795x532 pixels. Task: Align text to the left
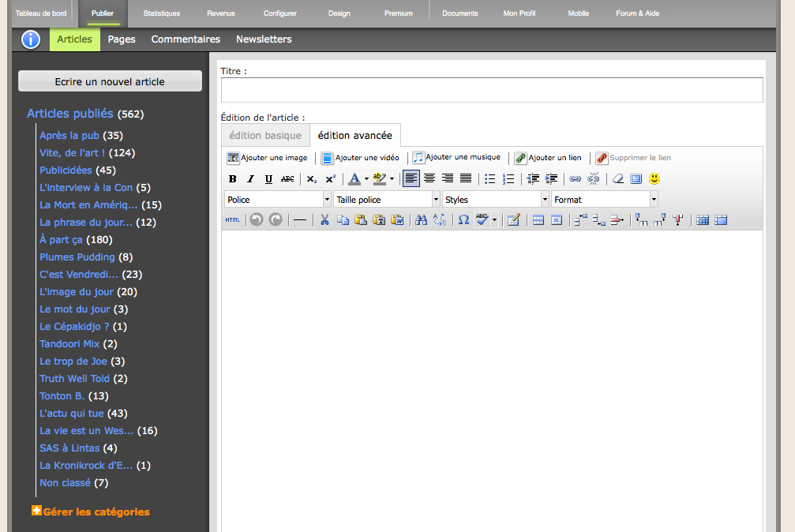(411, 178)
